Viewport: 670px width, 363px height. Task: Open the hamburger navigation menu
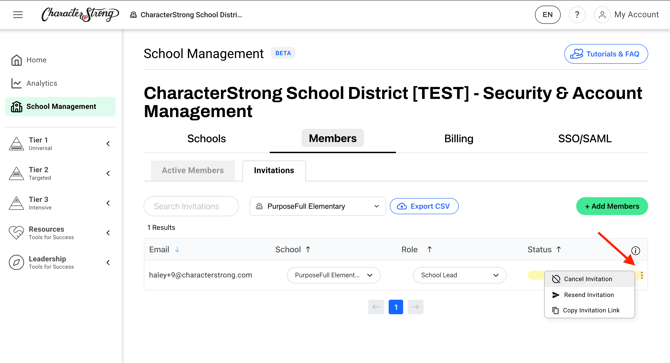(18, 15)
